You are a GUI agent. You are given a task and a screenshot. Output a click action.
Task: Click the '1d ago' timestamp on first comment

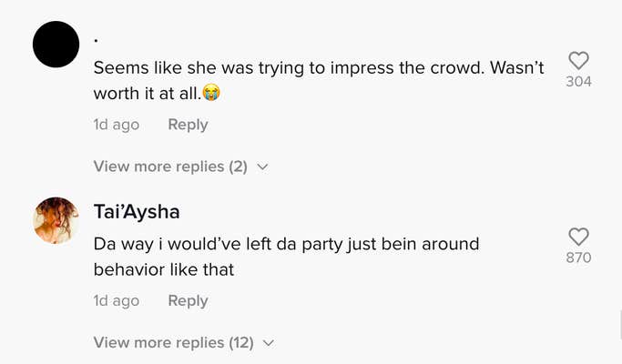click(117, 125)
